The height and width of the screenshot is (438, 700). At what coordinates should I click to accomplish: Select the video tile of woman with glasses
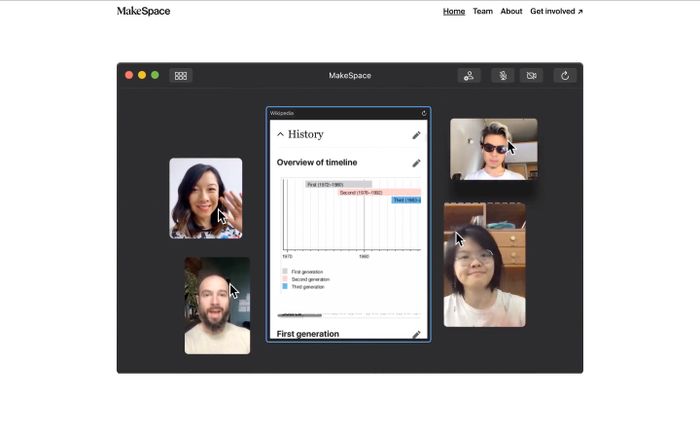(x=484, y=264)
